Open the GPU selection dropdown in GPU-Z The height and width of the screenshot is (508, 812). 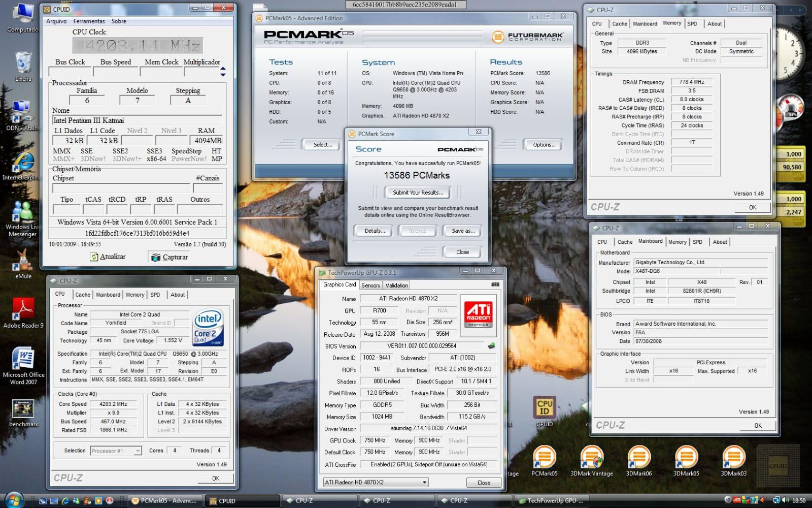[x=376, y=482]
